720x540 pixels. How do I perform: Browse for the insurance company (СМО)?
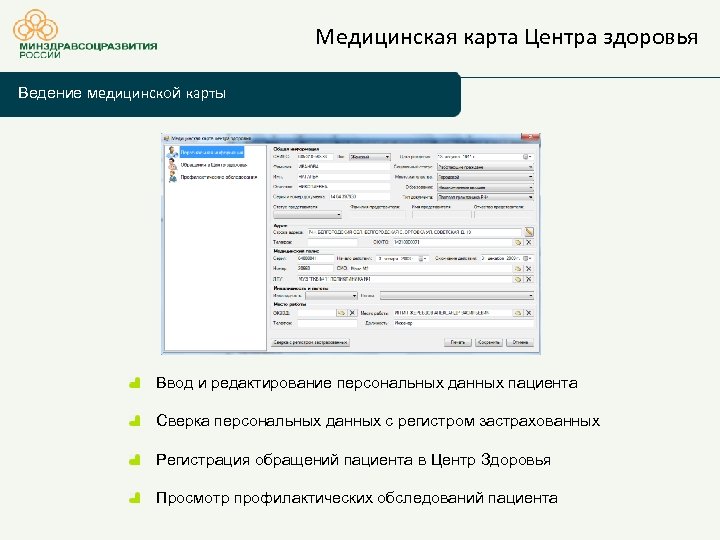tap(518, 269)
